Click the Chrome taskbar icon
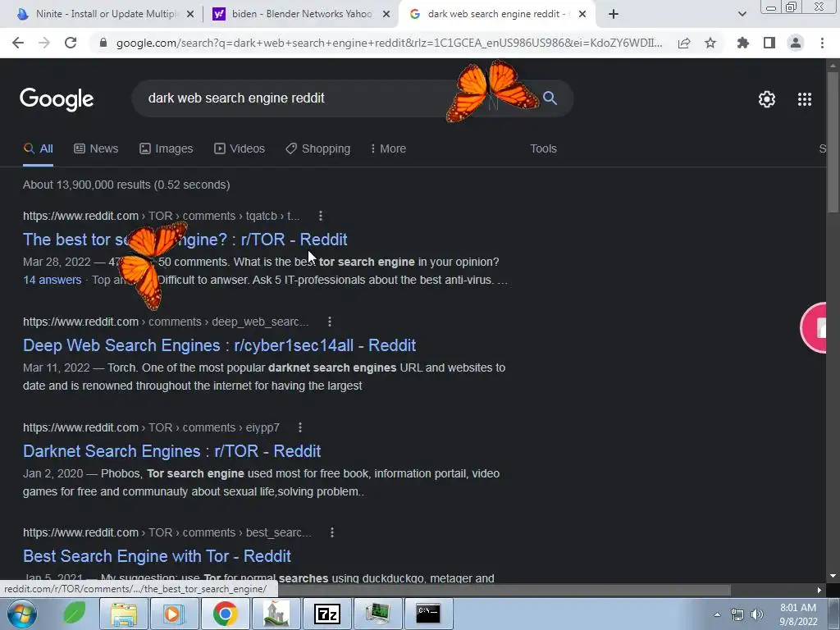Image resolution: width=840 pixels, height=630 pixels. (x=225, y=614)
